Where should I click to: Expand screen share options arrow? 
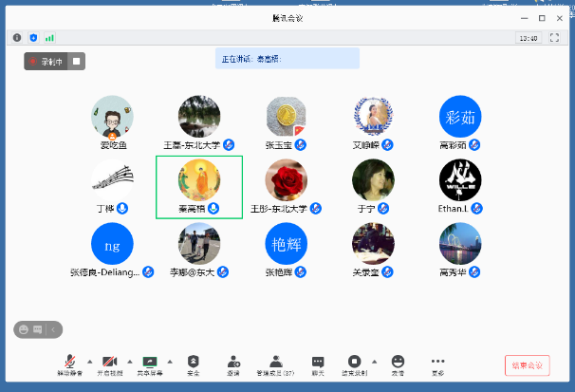point(171,362)
